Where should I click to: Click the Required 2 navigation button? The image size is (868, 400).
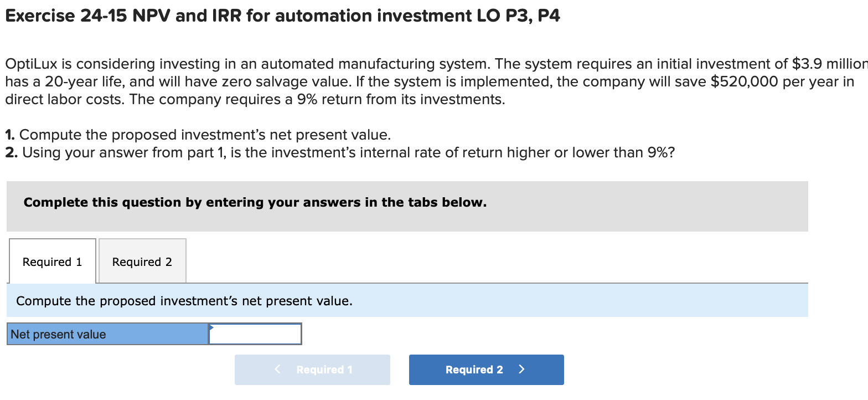(x=486, y=370)
